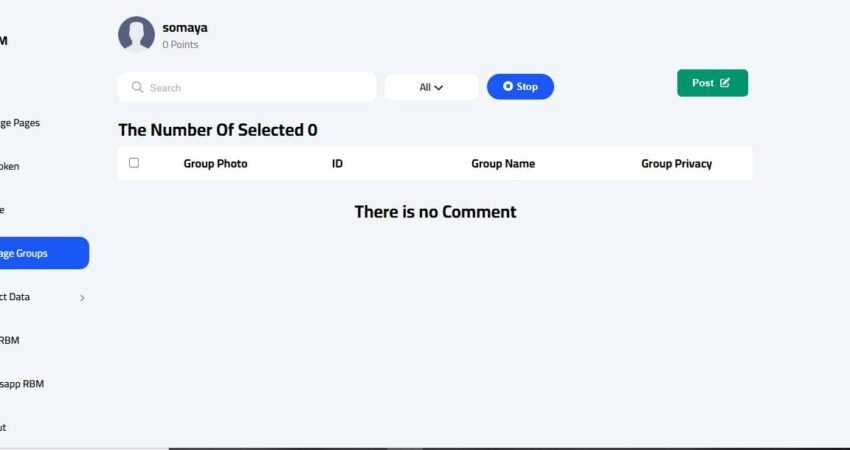Click the blue Stop button
850x450 pixels.
(520, 87)
